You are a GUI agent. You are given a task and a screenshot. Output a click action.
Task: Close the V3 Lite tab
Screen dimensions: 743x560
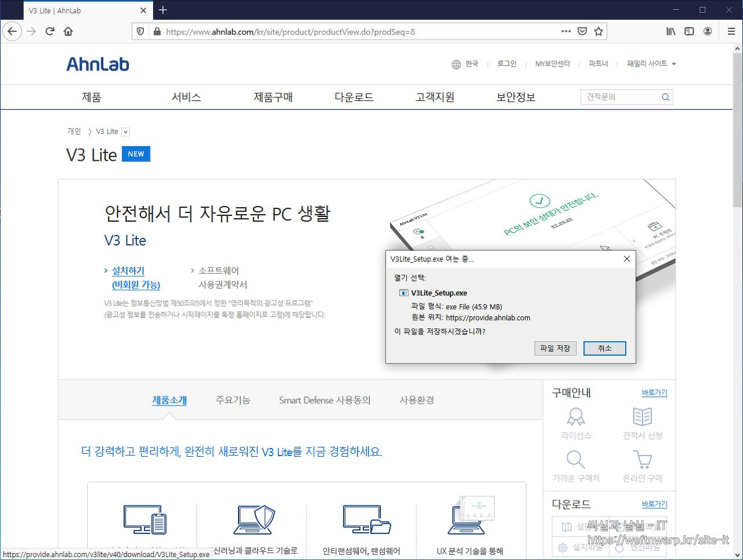143,10
